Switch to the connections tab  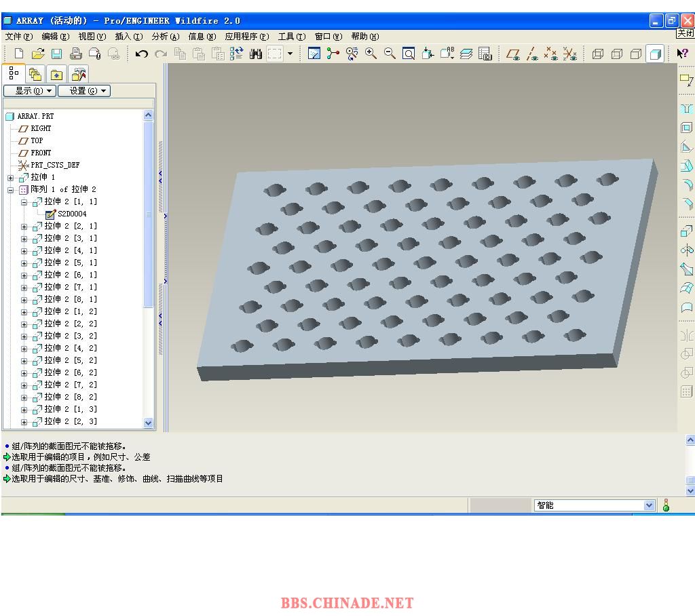(x=79, y=74)
